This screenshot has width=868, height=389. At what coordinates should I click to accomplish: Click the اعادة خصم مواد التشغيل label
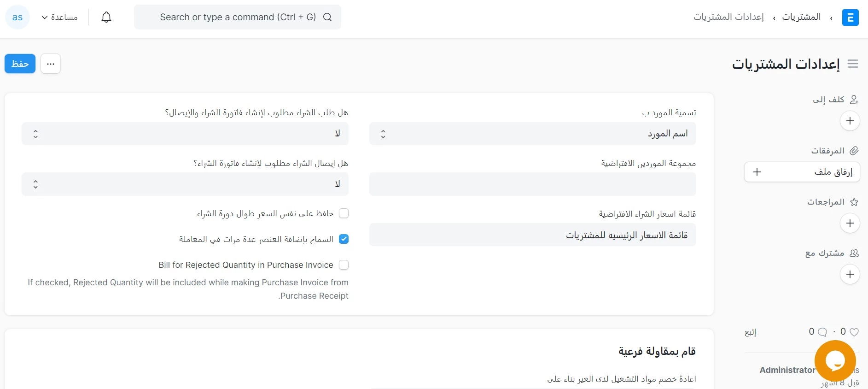(x=622, y=379)
